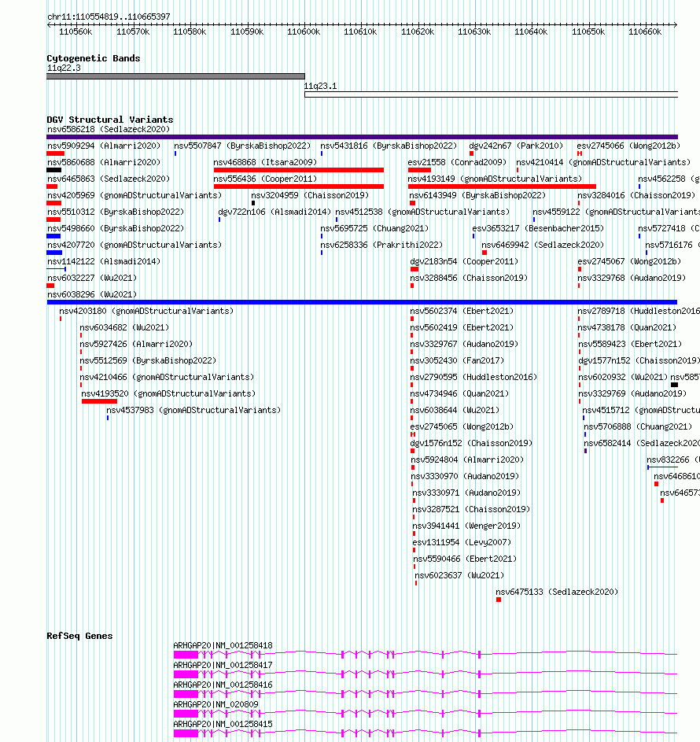Click nsv5431816 (ByrskaBishop2022) label
Screen dimensions: 700x742
pyautogui.click(x=389, y=146)
